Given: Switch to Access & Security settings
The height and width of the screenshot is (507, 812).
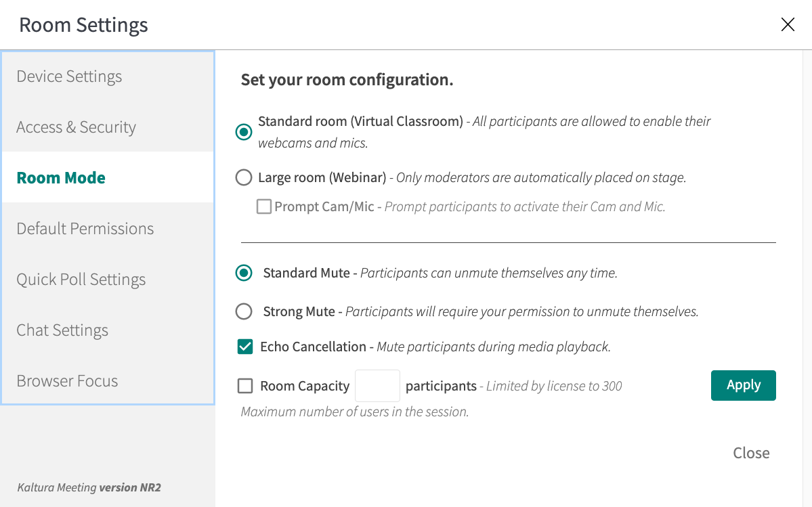Looking at the screenshot, I should 76,127.
